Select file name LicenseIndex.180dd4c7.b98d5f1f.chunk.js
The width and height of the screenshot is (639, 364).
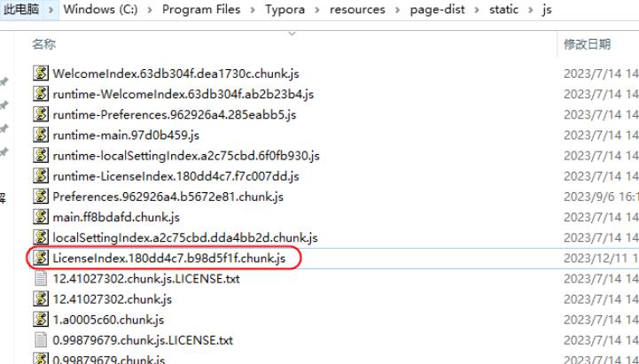point(168,258)
